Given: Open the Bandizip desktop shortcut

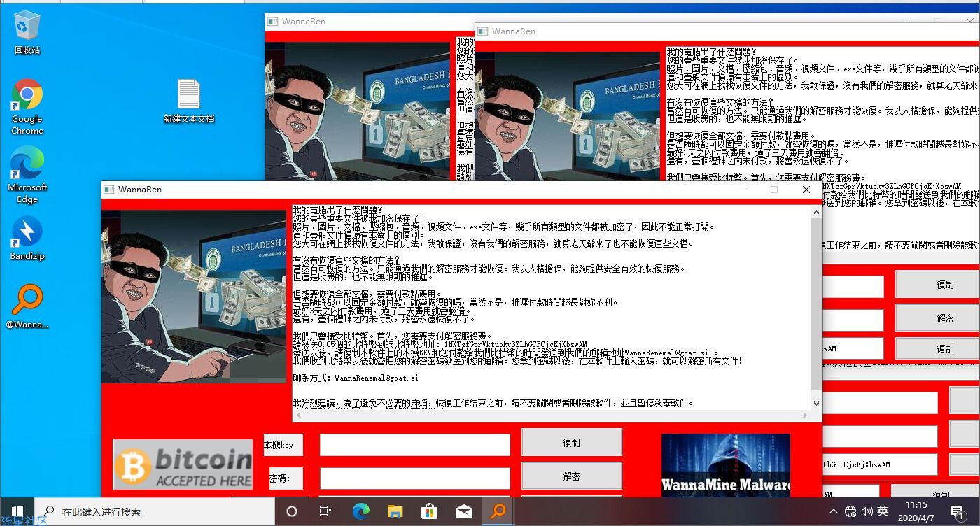Looking at the screenshot, I should click(27, 239).
